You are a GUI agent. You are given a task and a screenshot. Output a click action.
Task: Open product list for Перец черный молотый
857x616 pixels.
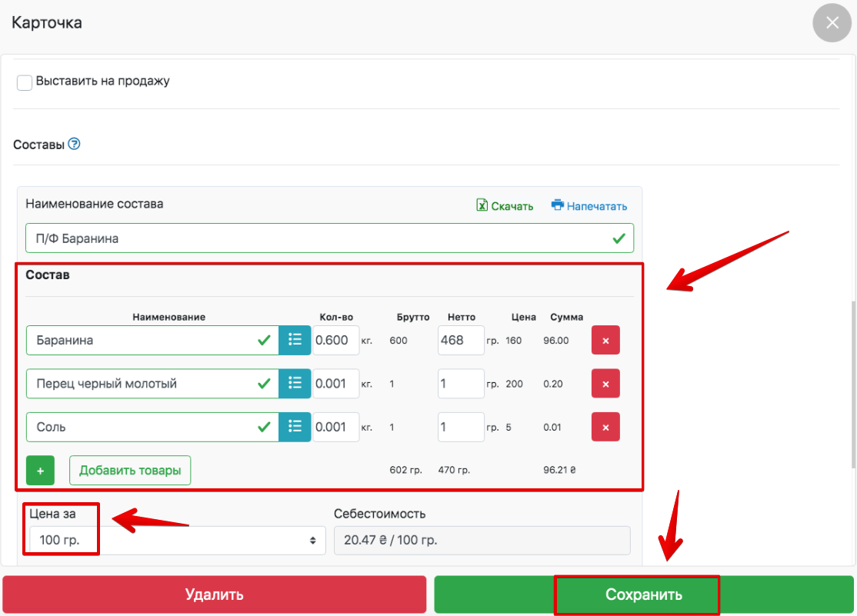point(295,383)
